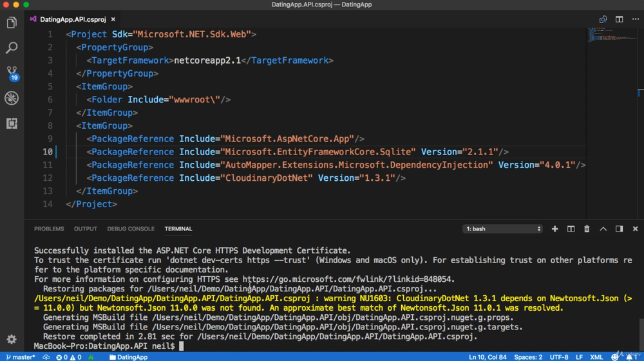The image size is (644, 361).
Task: Open the Extensions view in activity bar
Action: [12, 124]
